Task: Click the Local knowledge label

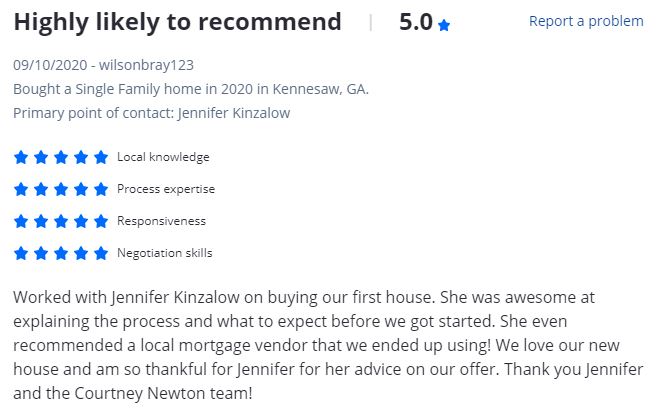Action: 163,157
